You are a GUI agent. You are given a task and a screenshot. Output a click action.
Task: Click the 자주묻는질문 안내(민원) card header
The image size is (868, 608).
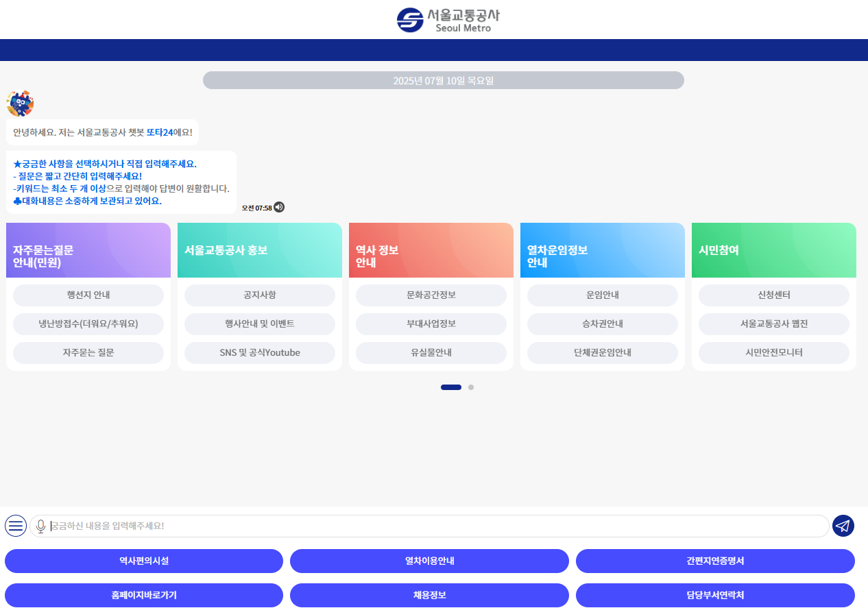point(88,250)
